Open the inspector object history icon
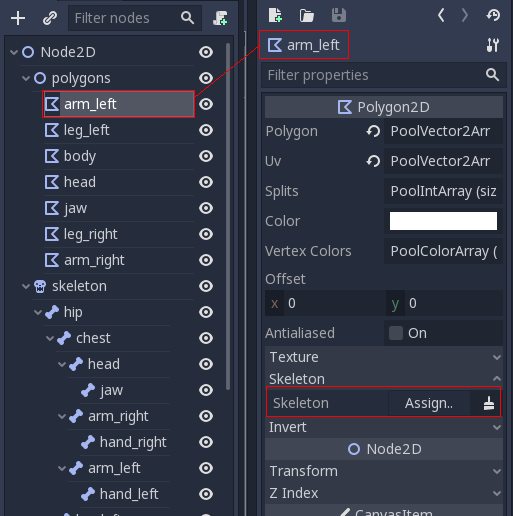513x516 pixels. [x=493, y=15]
